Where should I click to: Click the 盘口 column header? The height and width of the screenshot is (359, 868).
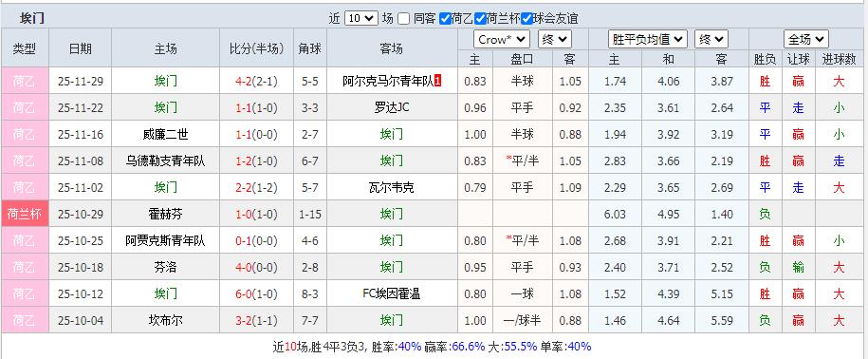click(522, 59)
